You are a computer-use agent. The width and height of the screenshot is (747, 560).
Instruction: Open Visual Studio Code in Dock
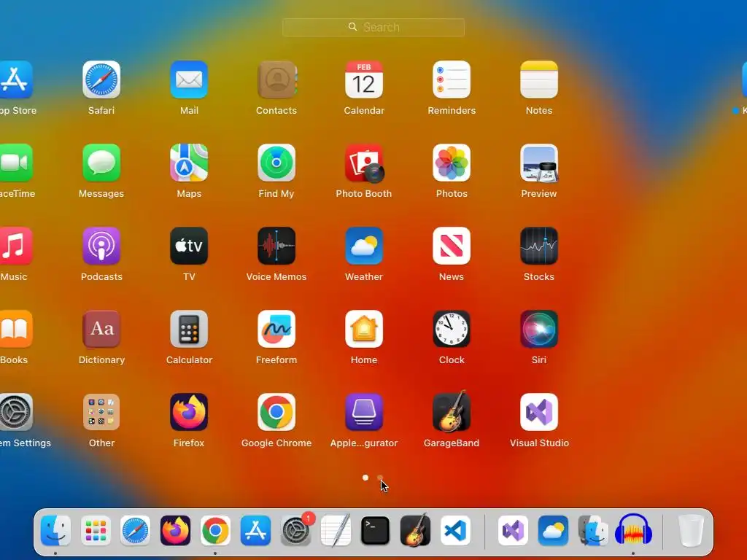tap(455, 531)
